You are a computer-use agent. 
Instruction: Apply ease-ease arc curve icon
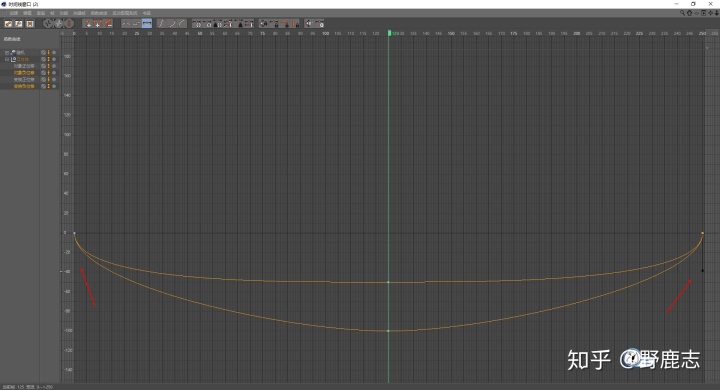pos(182,23)
